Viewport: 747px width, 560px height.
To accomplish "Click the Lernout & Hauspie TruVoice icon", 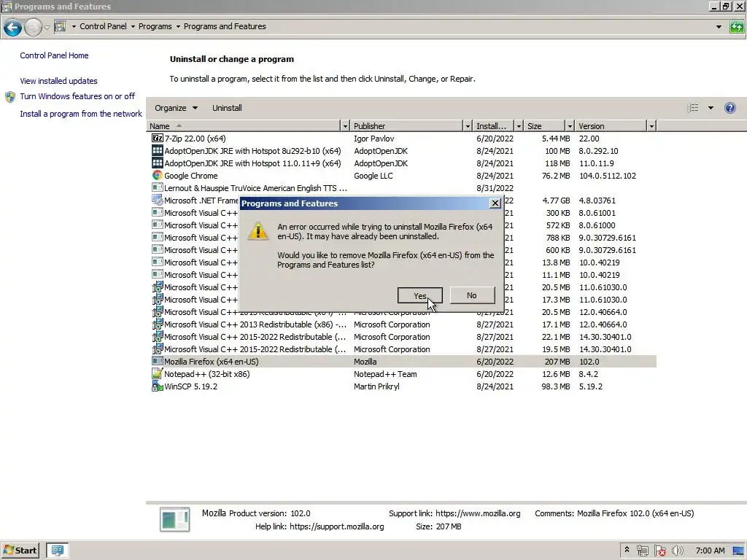I will pyautogui.click(x=158, y=187).
